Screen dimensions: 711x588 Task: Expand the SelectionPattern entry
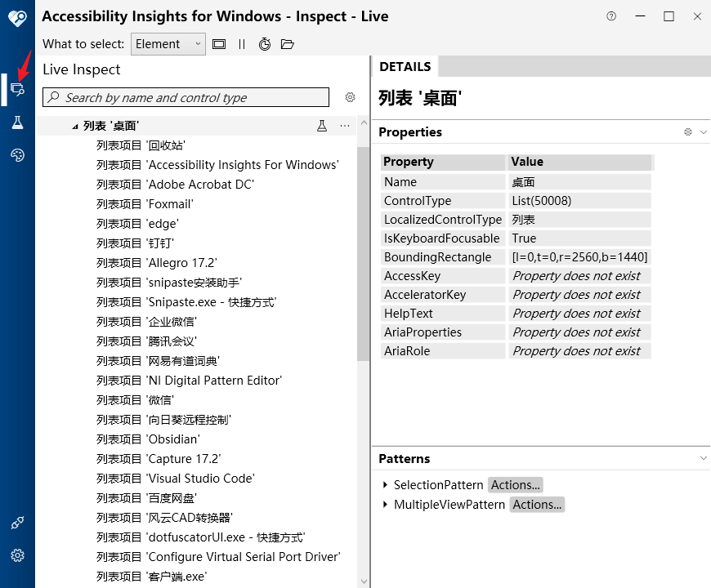pos(386,484)
